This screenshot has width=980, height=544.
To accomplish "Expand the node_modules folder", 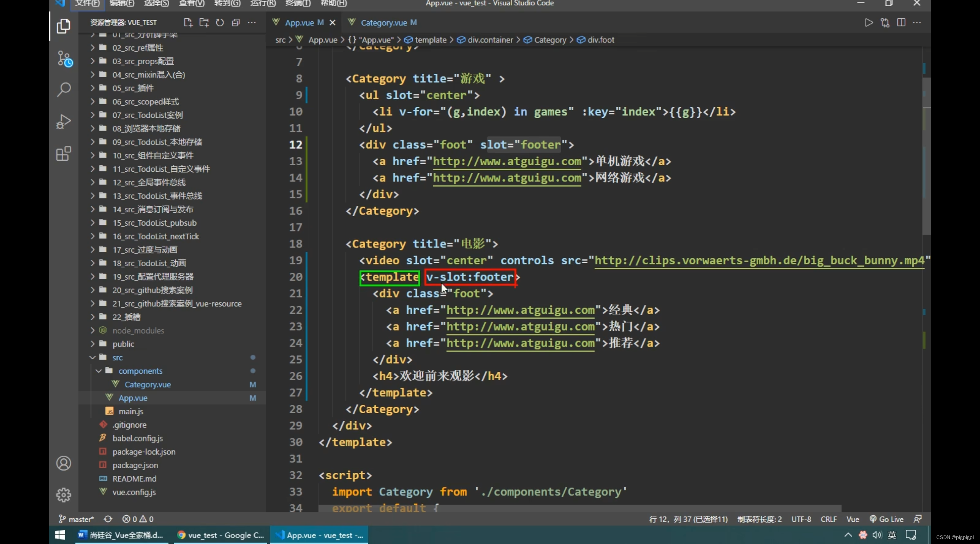I will [x=172, y=331].
